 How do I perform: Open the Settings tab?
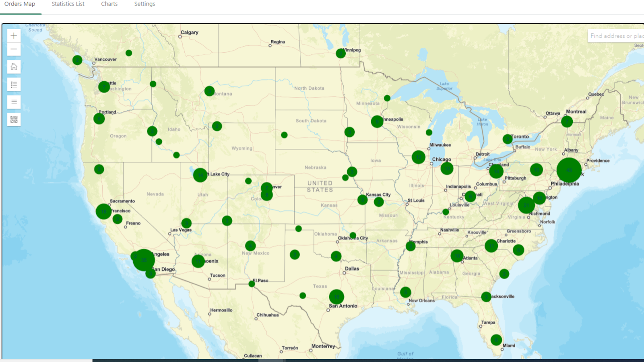tap(144, 4)
